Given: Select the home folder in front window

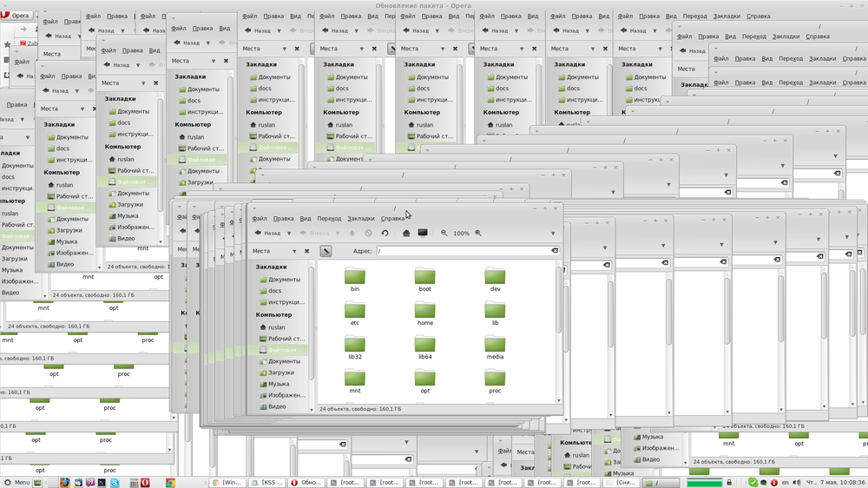Looking at the screenshot, I should coord(425,313).
